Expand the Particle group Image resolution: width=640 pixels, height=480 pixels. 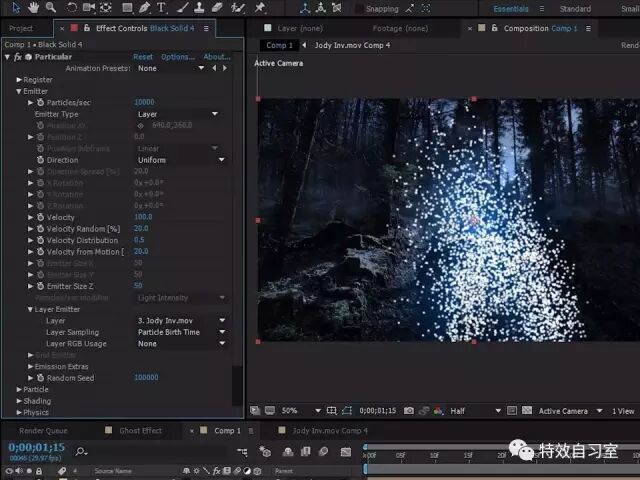[19, 389]
